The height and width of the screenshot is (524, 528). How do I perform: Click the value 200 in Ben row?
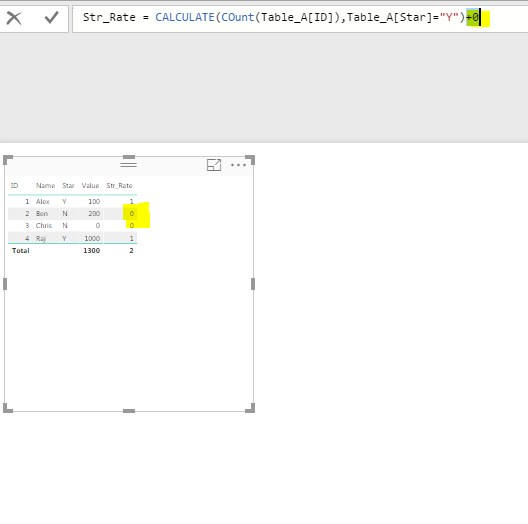(94, 214)
